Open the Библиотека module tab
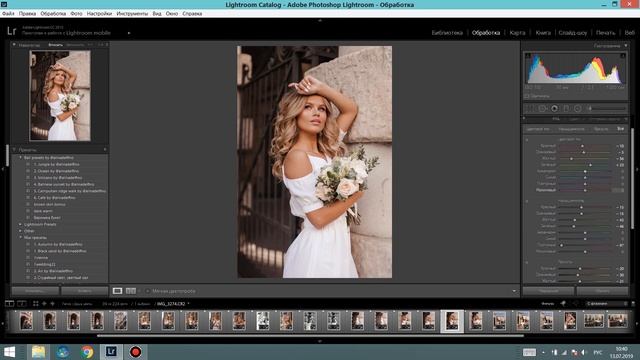The width and height of the screenshot is (640, 360). pyautogui.click(x=447, y=33)
